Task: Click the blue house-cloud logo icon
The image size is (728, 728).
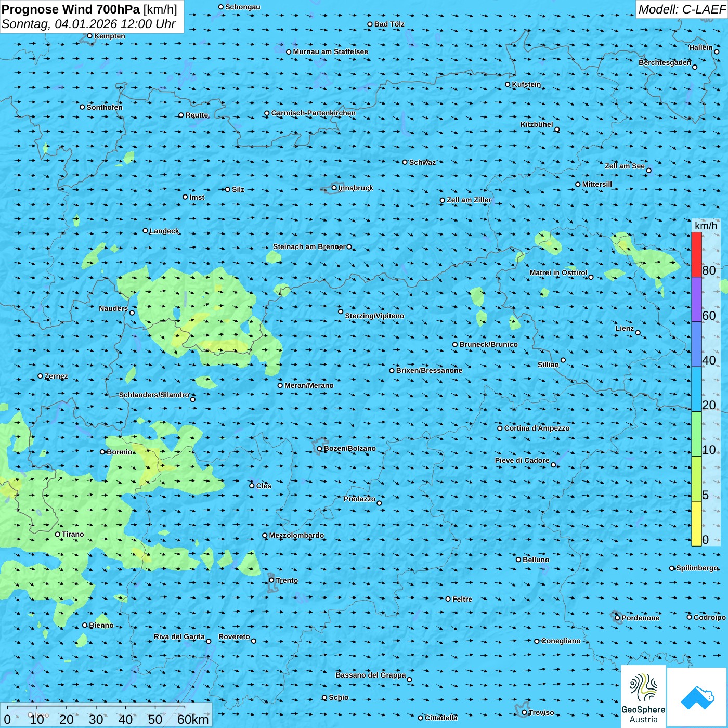Action: click(x=697, y=697)
